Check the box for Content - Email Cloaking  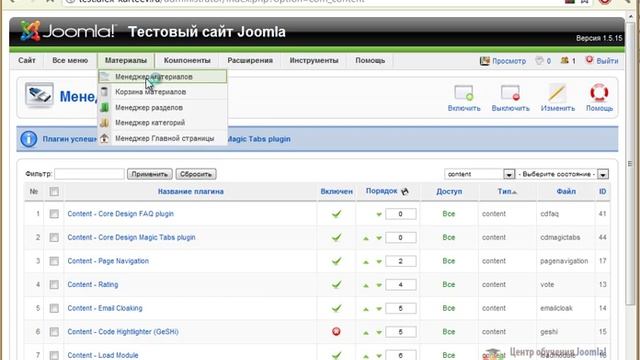pos(54,308)
